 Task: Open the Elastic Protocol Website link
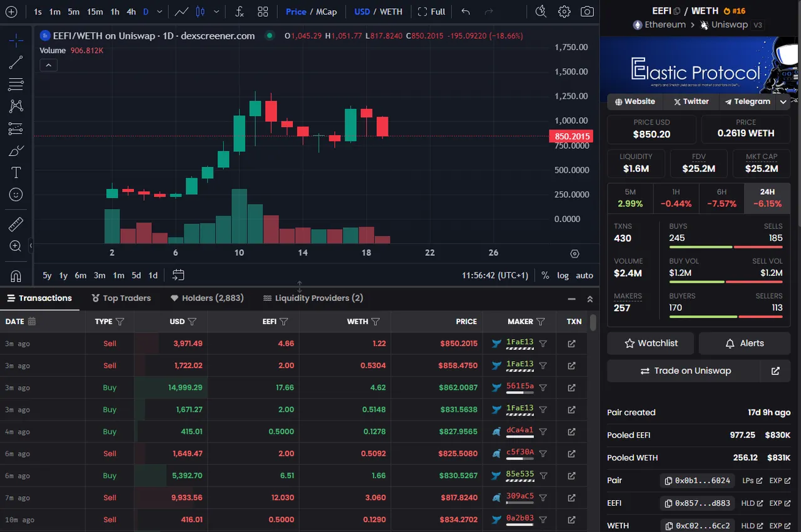coord(635,101)
